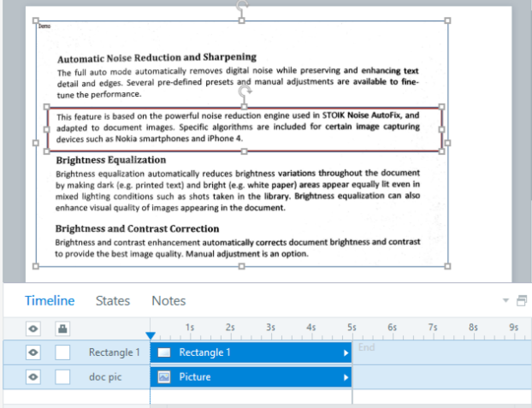
Task: Click the End marker on timeline
Action: [x=366, y=347]
